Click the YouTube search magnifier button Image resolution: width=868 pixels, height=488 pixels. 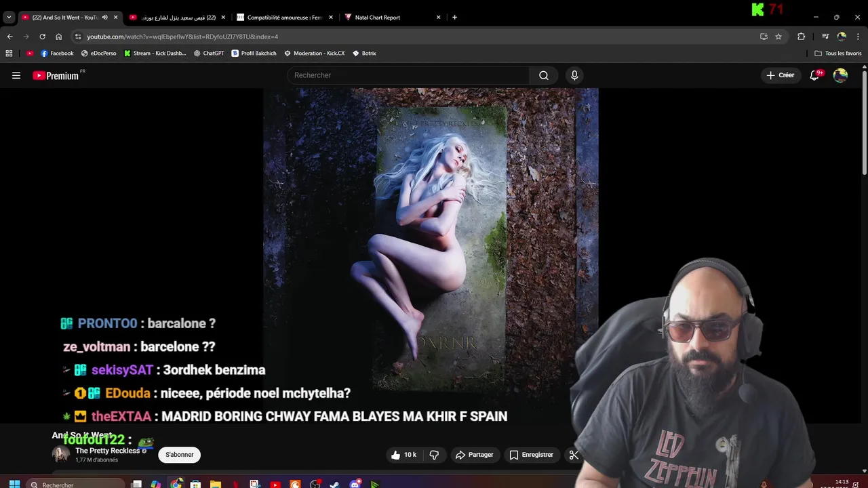tap(544, 75)
